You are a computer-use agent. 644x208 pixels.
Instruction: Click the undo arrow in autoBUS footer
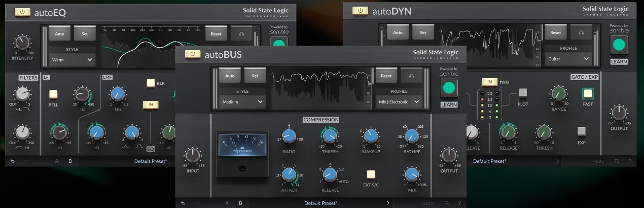pyautogui.click(x=183, y=203)
